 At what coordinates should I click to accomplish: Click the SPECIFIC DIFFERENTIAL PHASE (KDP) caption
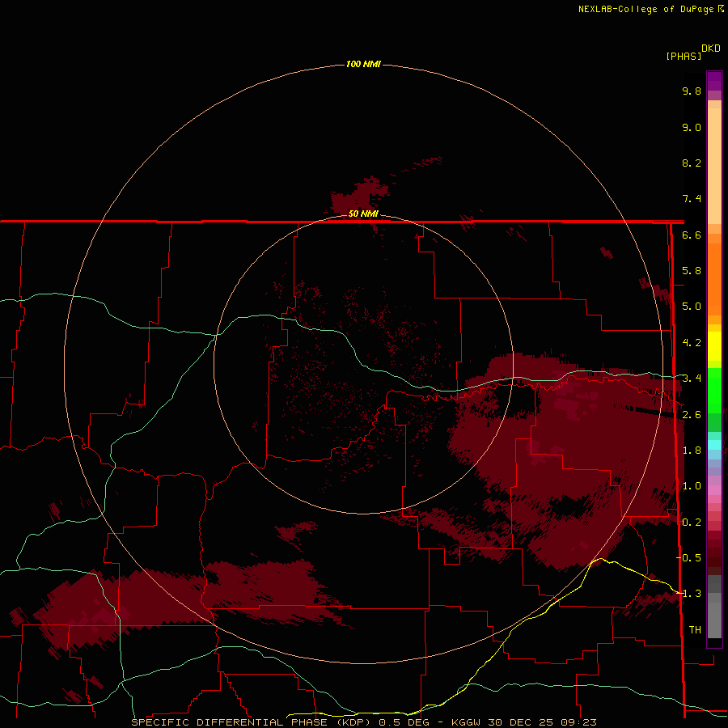252,722
